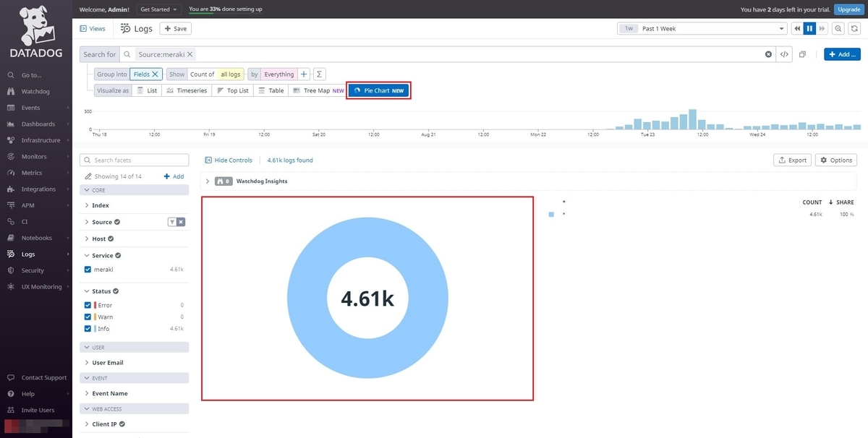Click the sigma formula icon
Screen dimensions: 868x438
pos(319,74)
